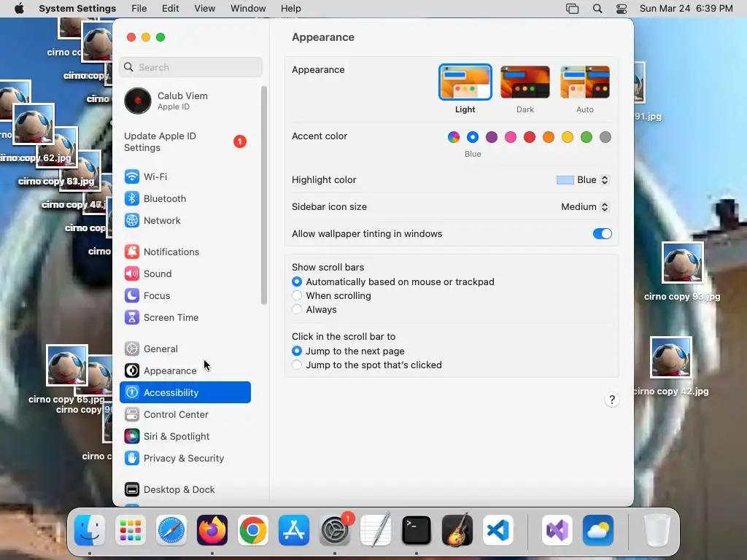Open Finder from the Dock

point(90,530)
